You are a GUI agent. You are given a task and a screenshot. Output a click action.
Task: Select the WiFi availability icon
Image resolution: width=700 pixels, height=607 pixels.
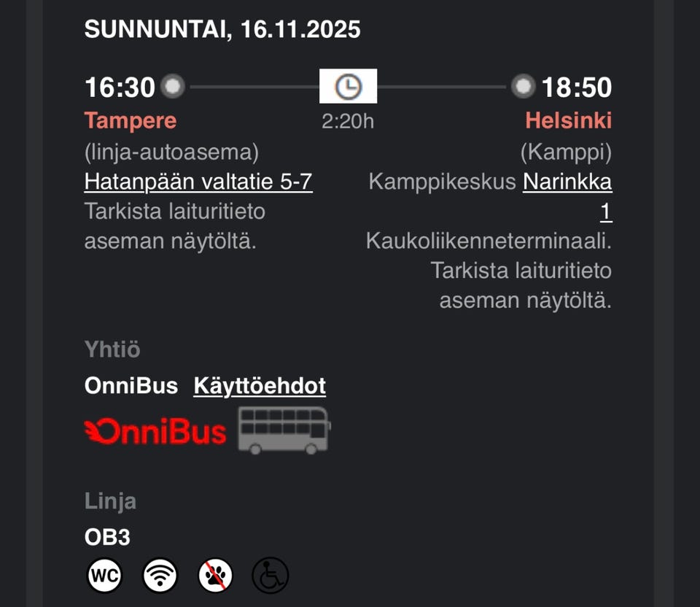pos(160,575)
